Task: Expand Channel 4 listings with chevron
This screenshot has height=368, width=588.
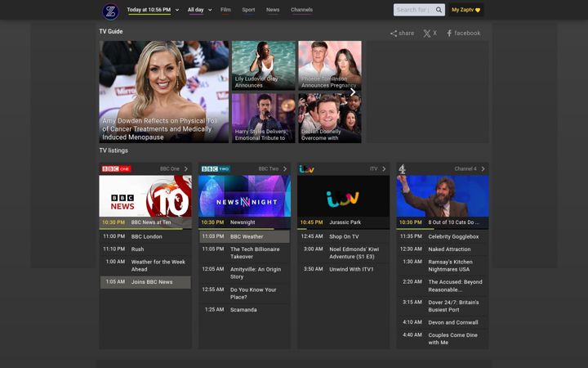Action: pyautogui.click(x=483, y=169)
